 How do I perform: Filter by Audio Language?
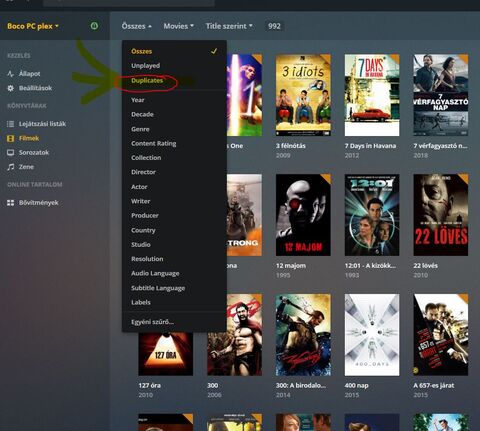(174, 273)
